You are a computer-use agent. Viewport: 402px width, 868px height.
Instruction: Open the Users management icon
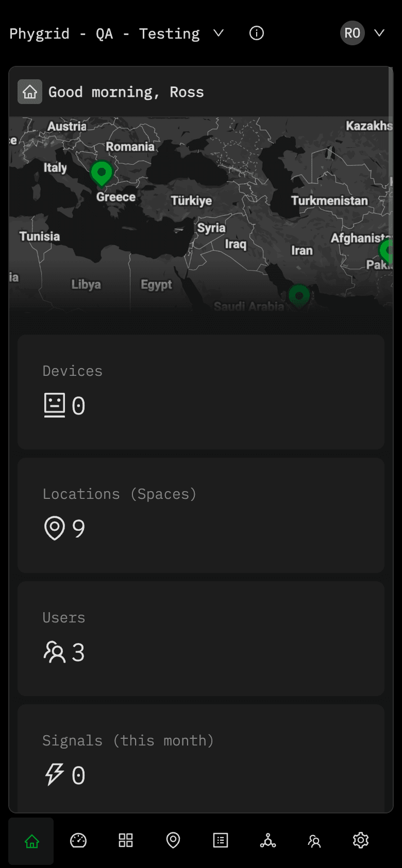313,841
